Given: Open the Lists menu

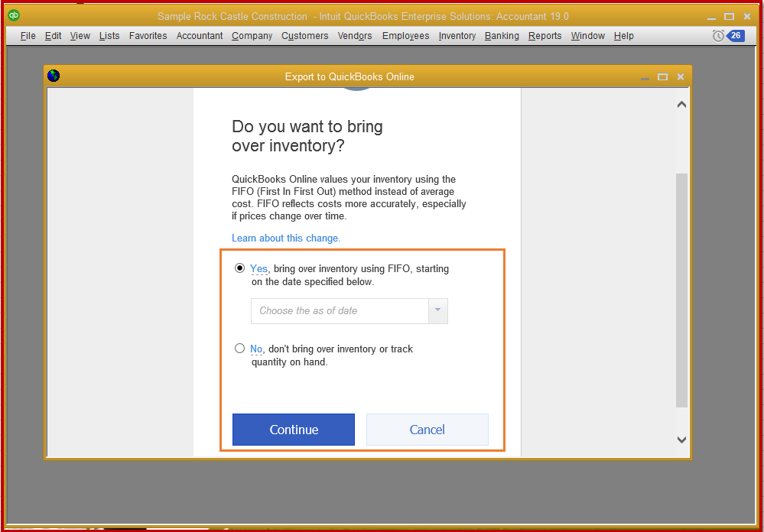Looking at the screenshot, I should (x=109, y=36).
